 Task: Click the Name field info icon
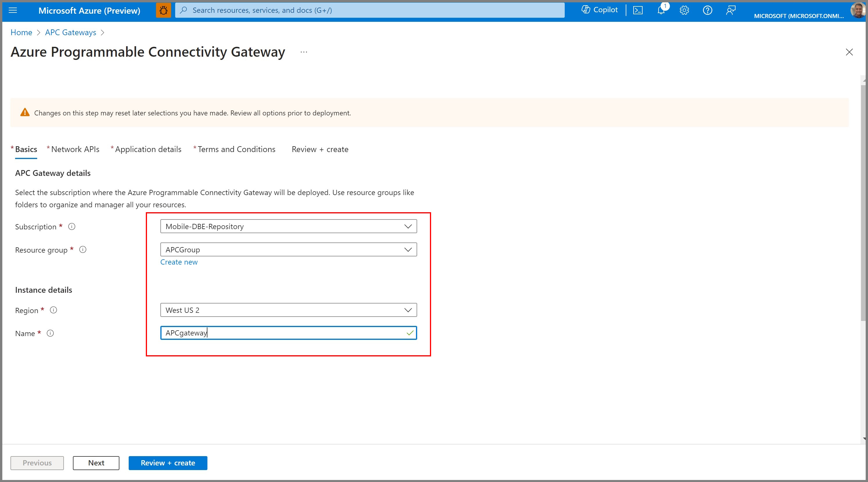coord(50,333)
